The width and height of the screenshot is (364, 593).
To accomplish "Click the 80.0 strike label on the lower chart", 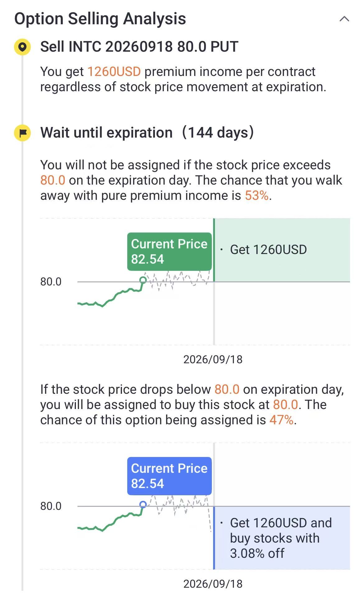I will (51, 506).
